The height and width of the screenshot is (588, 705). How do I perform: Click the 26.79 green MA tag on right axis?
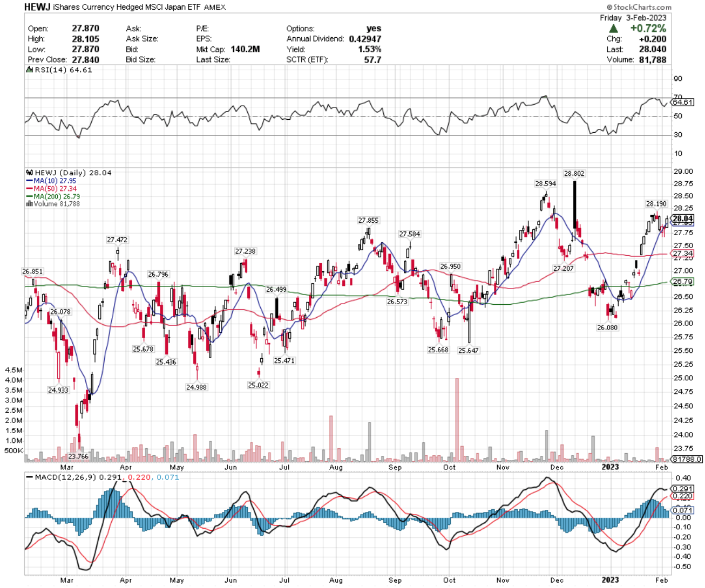(x=683, y=282)
